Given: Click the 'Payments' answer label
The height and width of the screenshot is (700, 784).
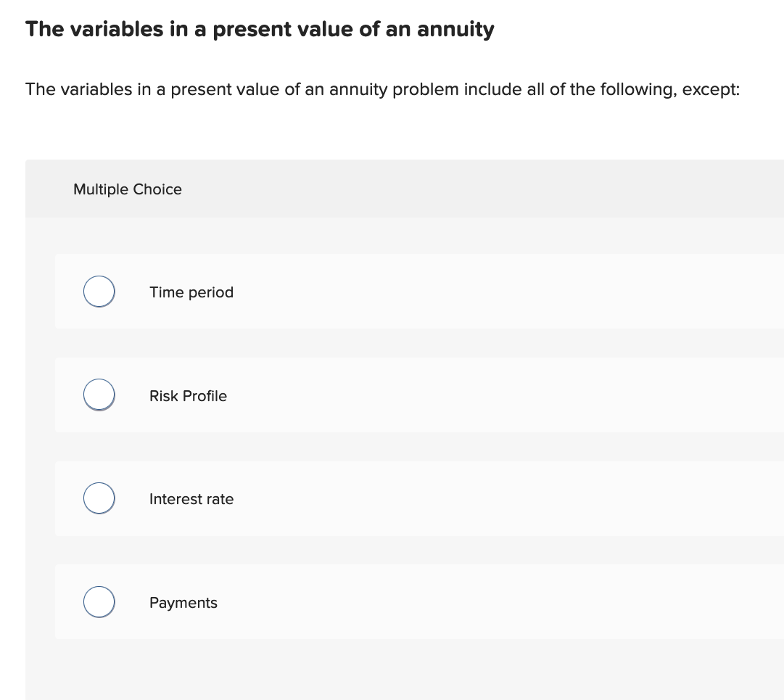Looking at the screenshot, I should tap(183, 603).
